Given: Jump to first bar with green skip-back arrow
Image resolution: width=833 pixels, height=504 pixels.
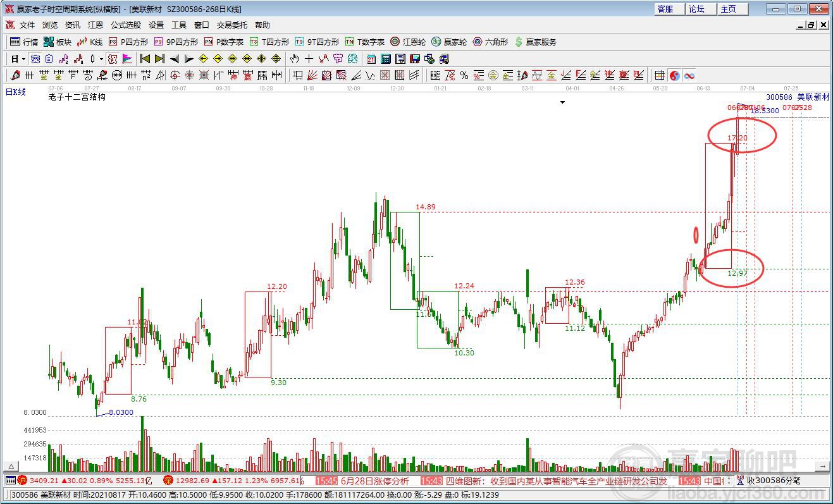Looking at the screenshot, I should tap(145, 59).
